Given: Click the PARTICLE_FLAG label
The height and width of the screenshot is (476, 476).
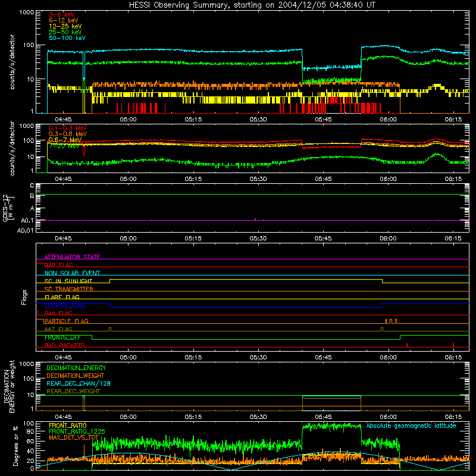Looking at the screenshot, I should click(x=67, y=321).
